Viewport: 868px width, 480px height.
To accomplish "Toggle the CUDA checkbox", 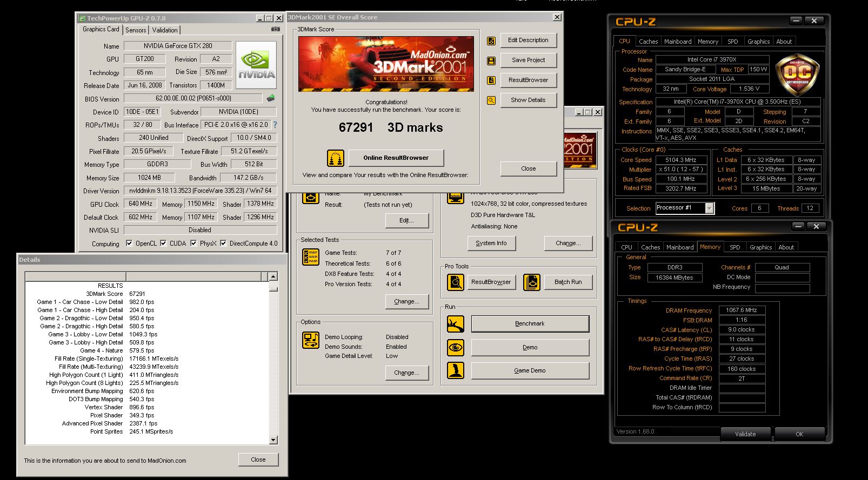I will point(164,243).
